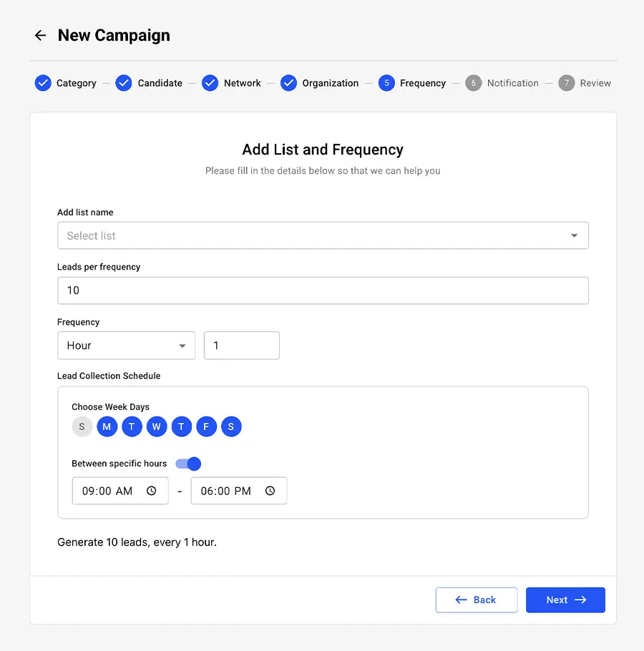
Task: Click the Network step checkmark icon
Action: (210, 83)
